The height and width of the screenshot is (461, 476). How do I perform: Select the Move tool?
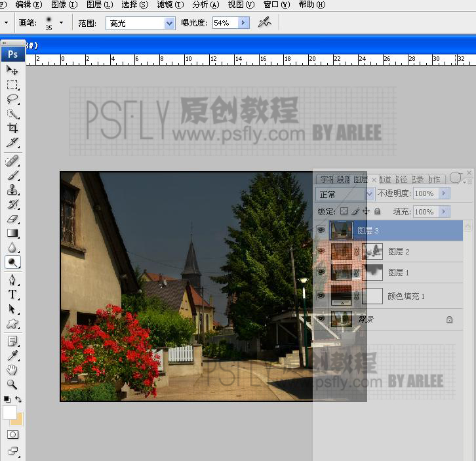click(x=12, y=70)
